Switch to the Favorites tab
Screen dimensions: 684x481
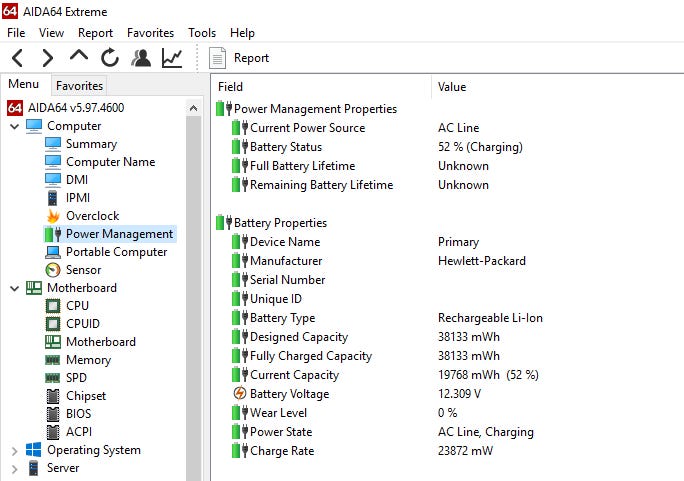pos(79,86)
